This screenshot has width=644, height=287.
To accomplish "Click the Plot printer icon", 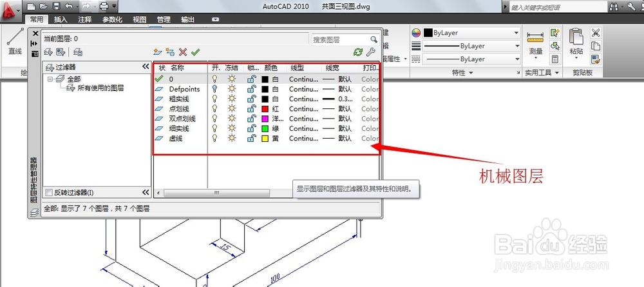I will coord(104,6).
